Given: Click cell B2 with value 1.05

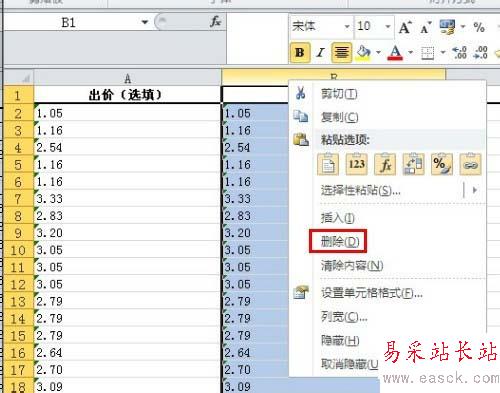Looking at the screenshot, I should [255, 113].
